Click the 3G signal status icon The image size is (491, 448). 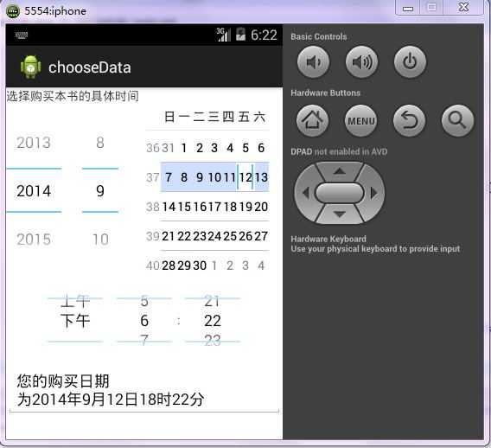[x=224, y=35]
